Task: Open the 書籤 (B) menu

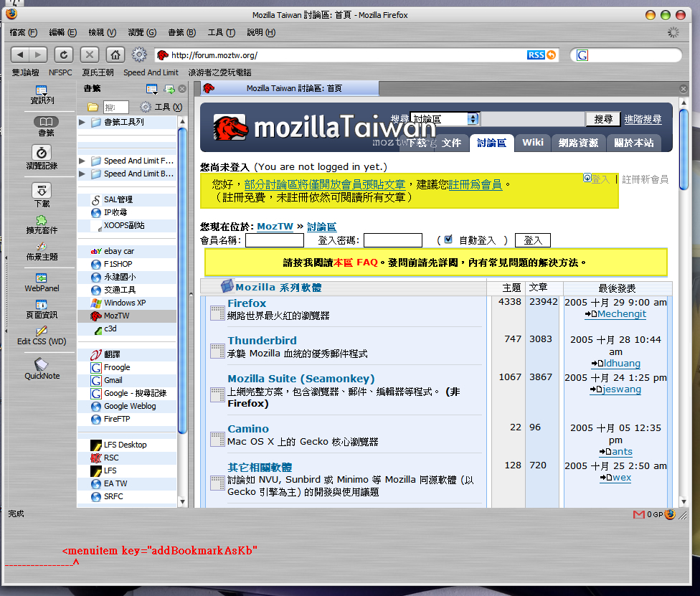Action: click(181, 32)
